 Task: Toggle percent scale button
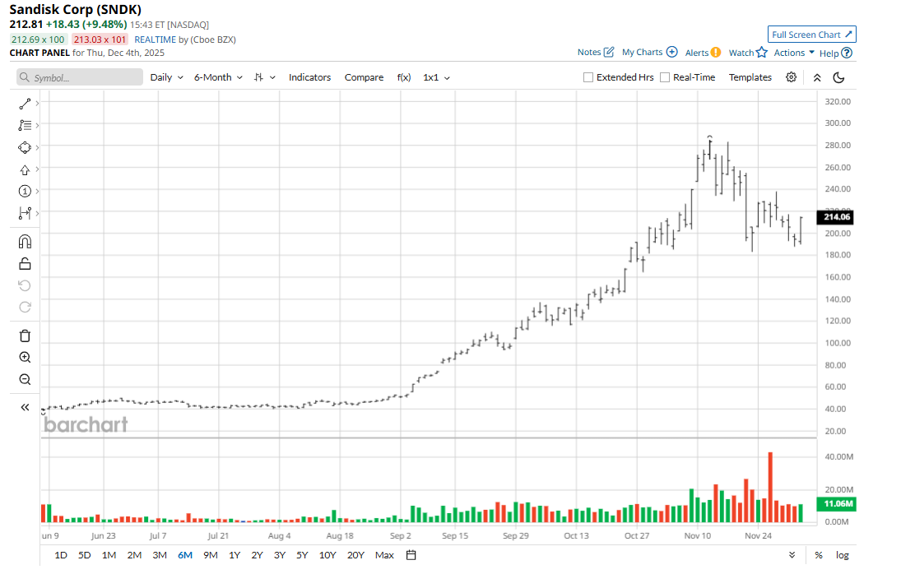tap(819, 555)
